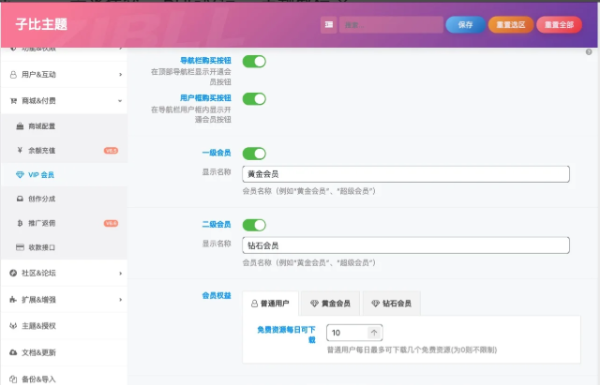Click the 用户框购买按钮 label
600x385 pixels.
pos(205,98)
